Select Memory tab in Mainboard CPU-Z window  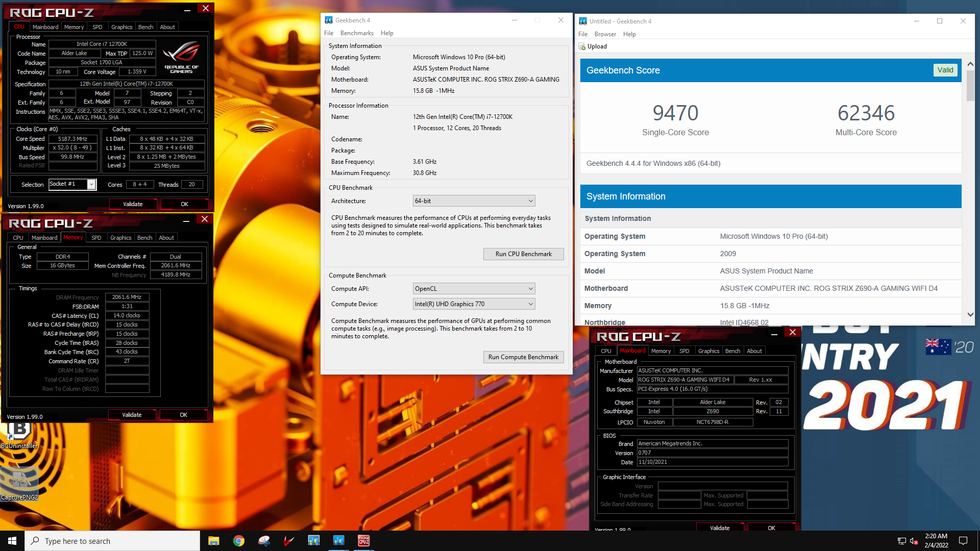pyautogui.click(x=661, y=351)
